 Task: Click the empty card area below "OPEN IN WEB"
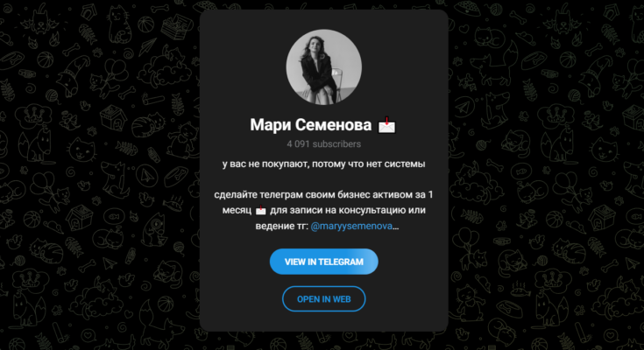323,322
